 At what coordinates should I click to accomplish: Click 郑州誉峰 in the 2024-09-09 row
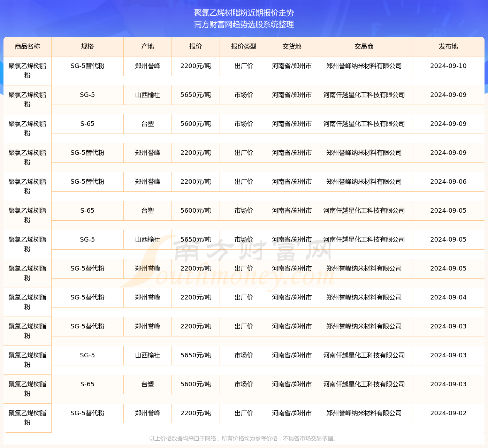[147, 153]
